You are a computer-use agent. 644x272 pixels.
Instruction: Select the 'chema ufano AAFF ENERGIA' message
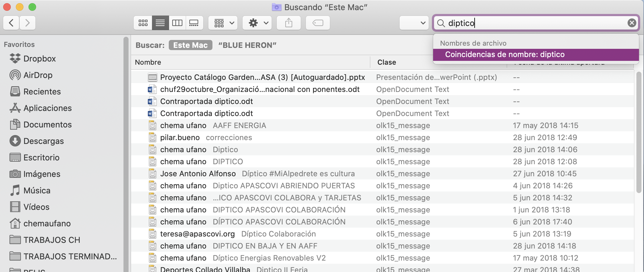click(x=382, y=126)
